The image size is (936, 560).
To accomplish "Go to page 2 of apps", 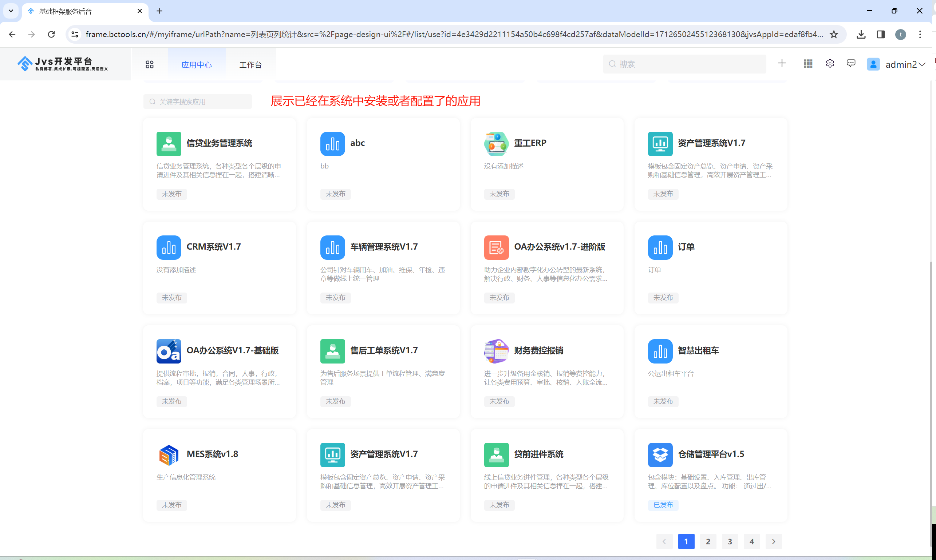I will 708,541.
